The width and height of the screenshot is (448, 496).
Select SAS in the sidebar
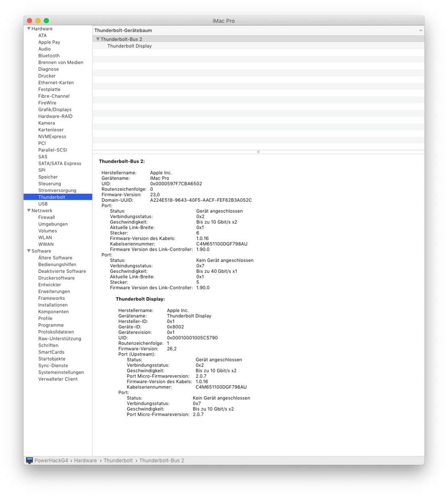[x=43, y=157]
